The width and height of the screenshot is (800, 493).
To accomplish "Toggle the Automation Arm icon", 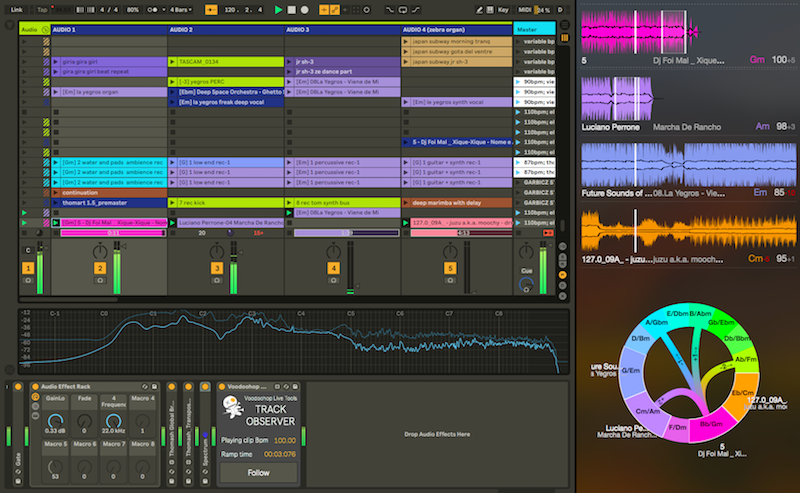I will (x=334, y=10).
